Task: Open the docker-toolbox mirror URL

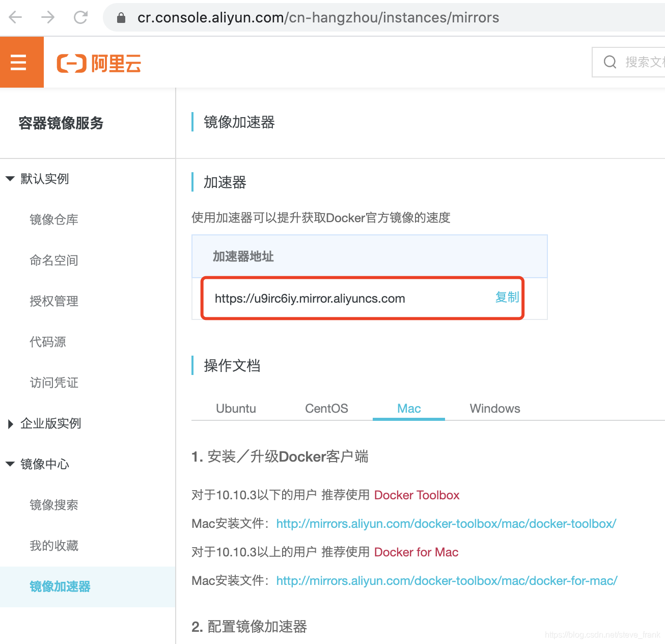Action: pyautogui.click(x=446, y=524)
